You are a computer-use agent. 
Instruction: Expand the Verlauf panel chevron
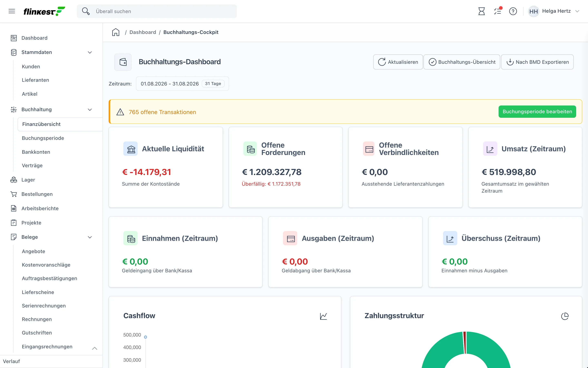click(x=95, y=348)
